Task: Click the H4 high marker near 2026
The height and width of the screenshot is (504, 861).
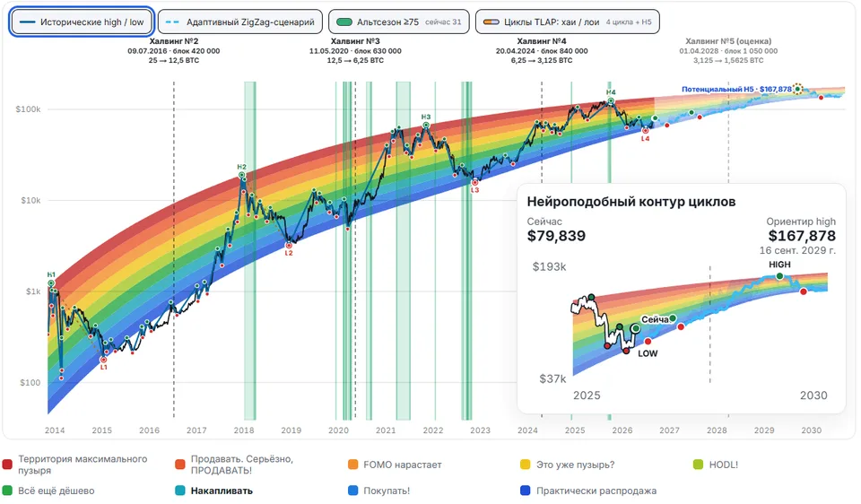Action: [611, 101]
